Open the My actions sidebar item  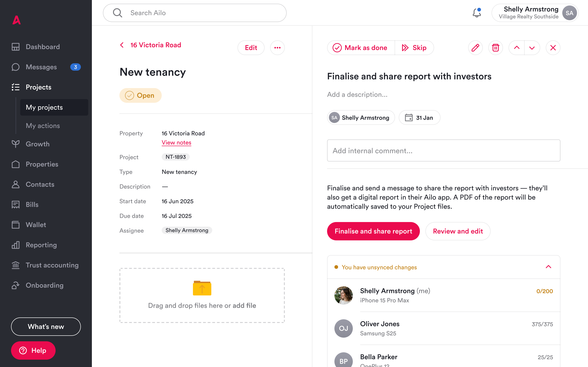tap(43, 126)
